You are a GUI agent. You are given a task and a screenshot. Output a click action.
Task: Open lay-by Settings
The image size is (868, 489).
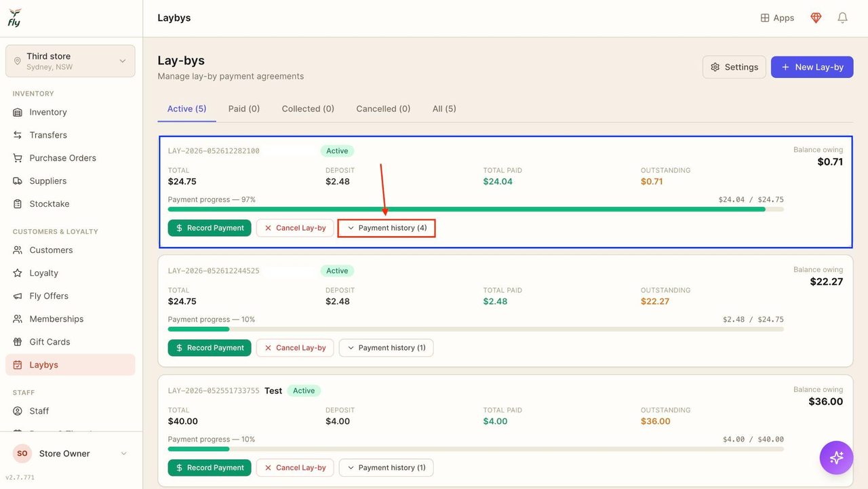[734, 67]
